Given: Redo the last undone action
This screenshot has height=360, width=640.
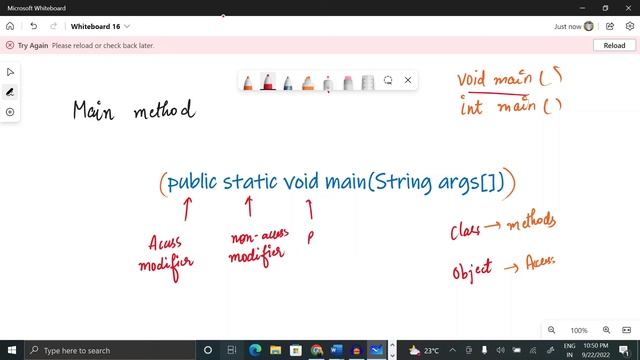Looking at the screenshot, I should pos(53,26).
